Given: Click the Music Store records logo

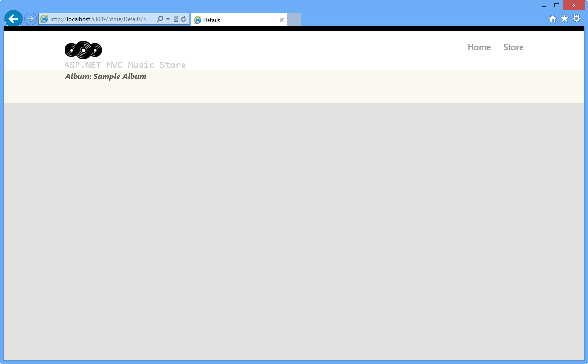Looking at the screenshot, I should pos(83,50).
